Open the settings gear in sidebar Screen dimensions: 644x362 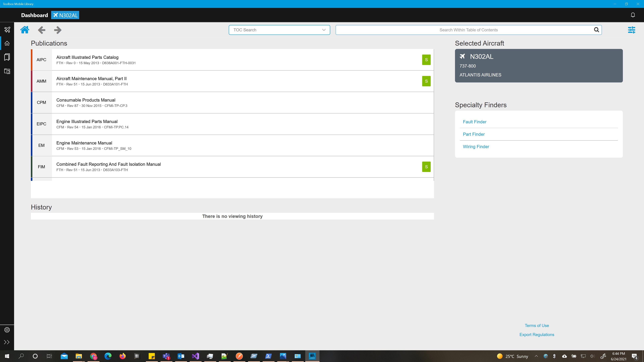coord(7,330)
